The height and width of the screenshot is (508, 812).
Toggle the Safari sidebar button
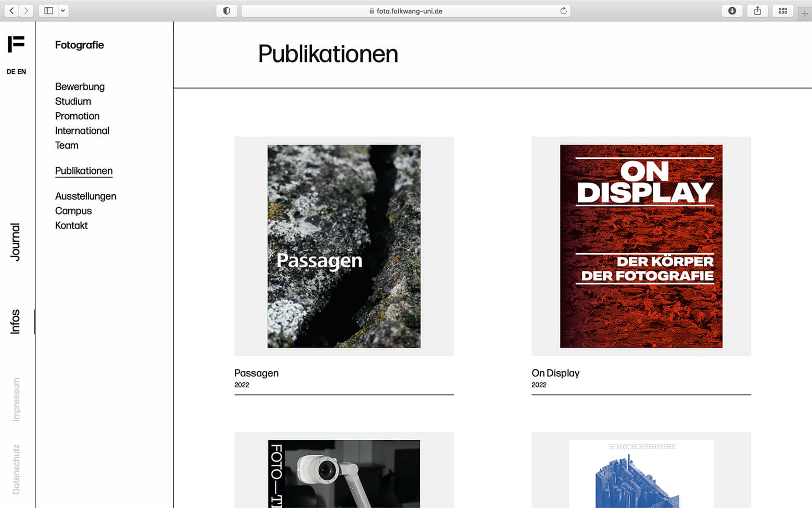48,10
